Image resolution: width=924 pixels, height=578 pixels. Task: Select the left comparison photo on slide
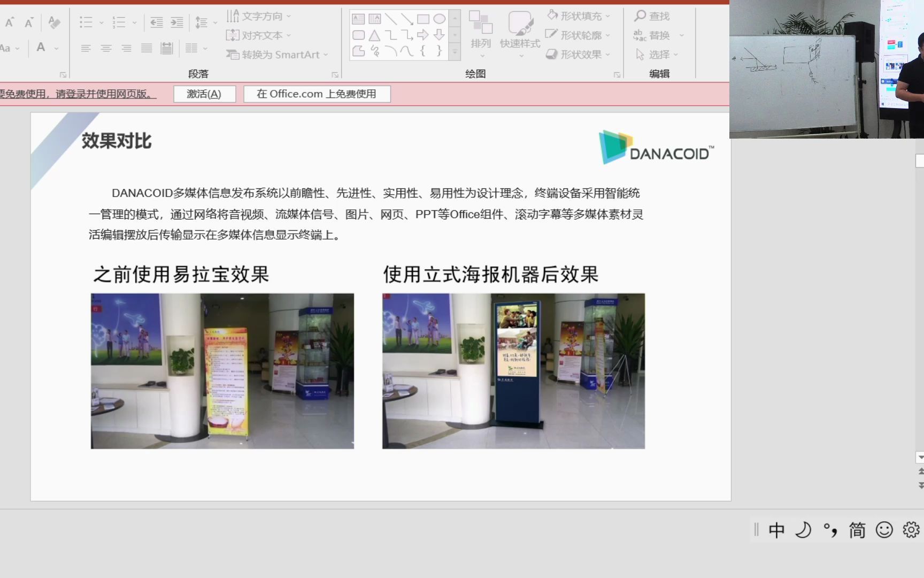(x=222, y=371)
